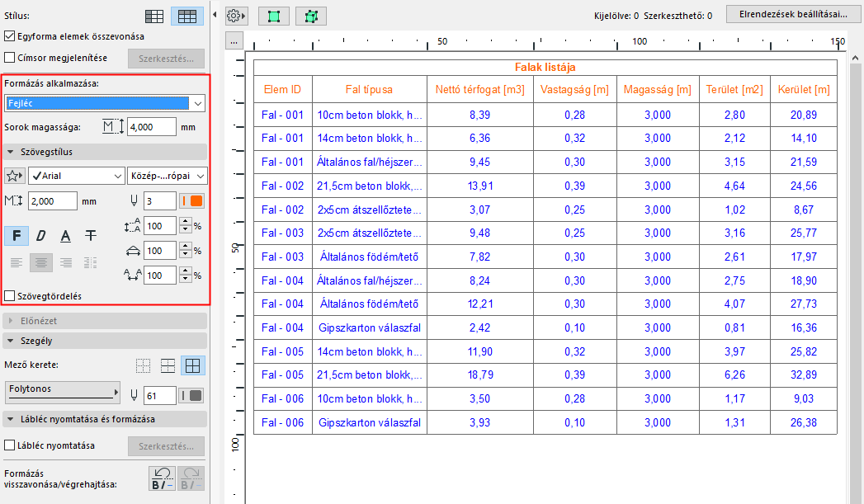Toggle bold text formatting
This screenshot has height=504, width=864.
tap(17, 236)
